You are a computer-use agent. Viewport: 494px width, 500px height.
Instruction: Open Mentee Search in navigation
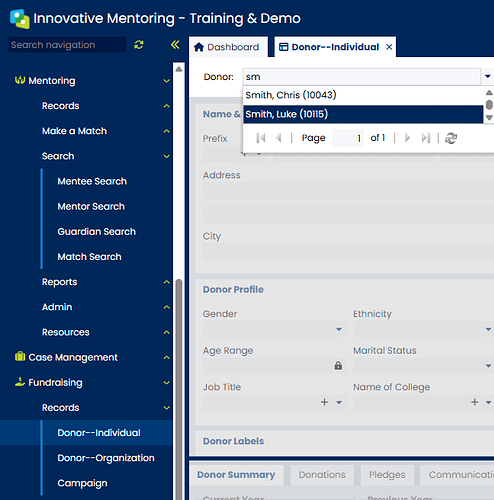(92, 181)
